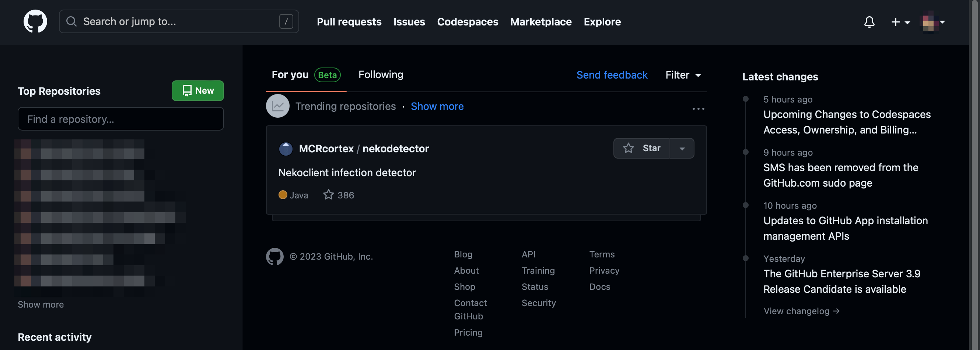Click the 386 stargazers count
This screenshot has height=350, width=980.
pyautogui.click(x=339, y=195)
